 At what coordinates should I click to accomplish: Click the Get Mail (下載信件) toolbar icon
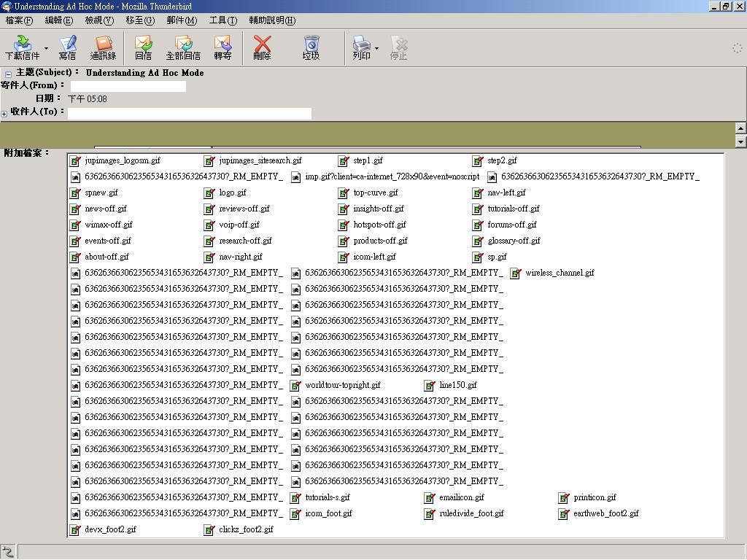[22, 44]
